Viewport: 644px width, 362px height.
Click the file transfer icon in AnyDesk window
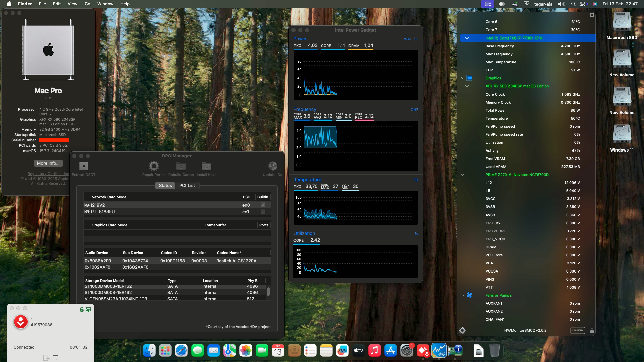pos(46,358)
